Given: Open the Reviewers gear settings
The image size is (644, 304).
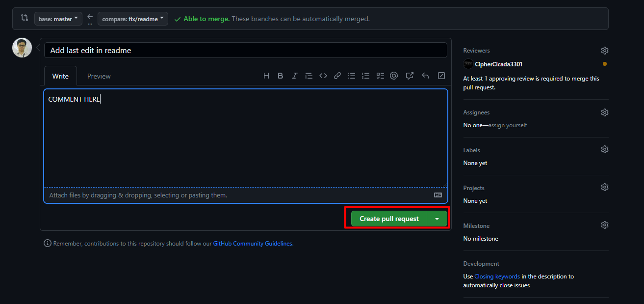Looking at the screenshot, I should click(604, 51).
